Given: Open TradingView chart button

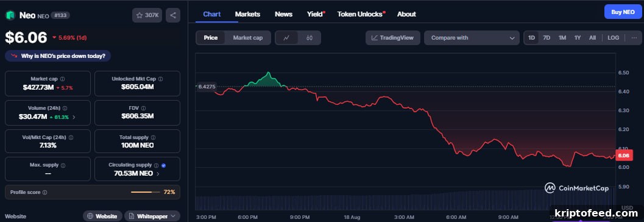Looking at the screenshot, I should click(392, 38).
